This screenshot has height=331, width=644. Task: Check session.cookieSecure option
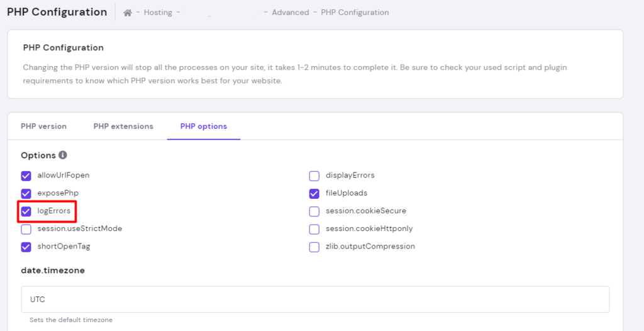click(x=314, y=211)
